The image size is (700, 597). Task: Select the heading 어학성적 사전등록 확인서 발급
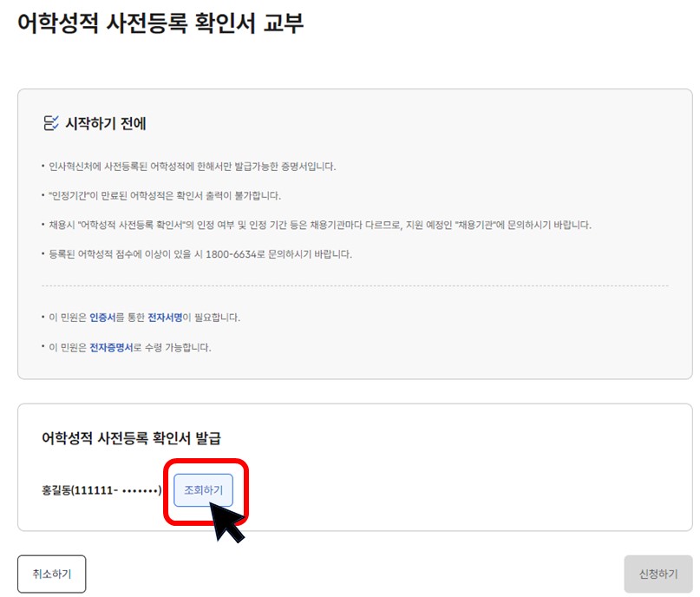click(131, 438)
